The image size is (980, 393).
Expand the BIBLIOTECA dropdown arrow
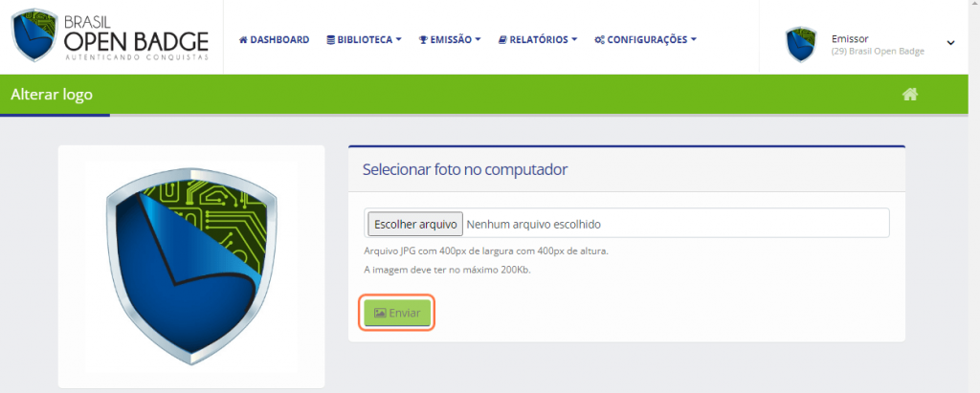coord(399,39)
